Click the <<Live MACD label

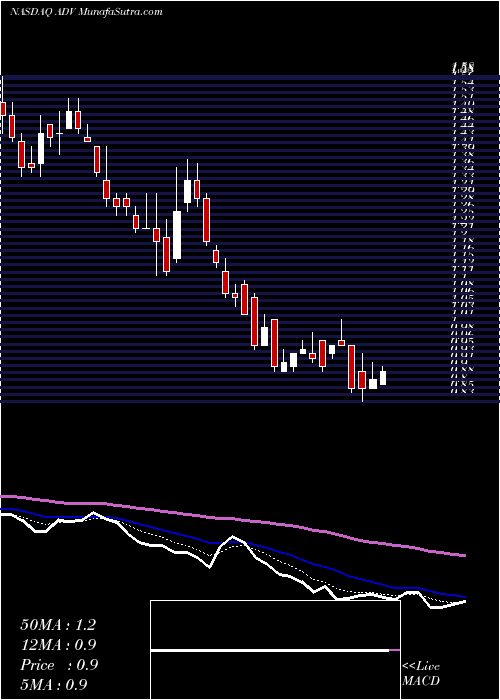tap(421, 674)
